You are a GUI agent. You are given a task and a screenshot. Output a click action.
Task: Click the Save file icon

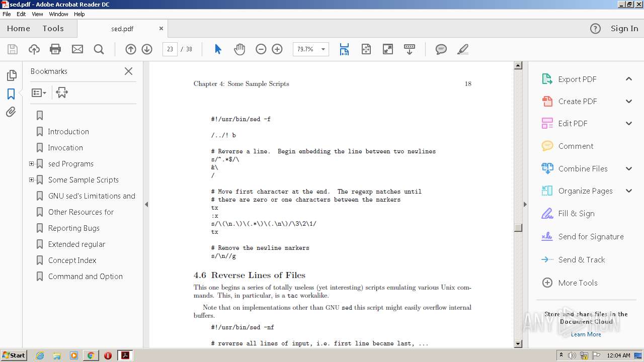tap(13, 49)
